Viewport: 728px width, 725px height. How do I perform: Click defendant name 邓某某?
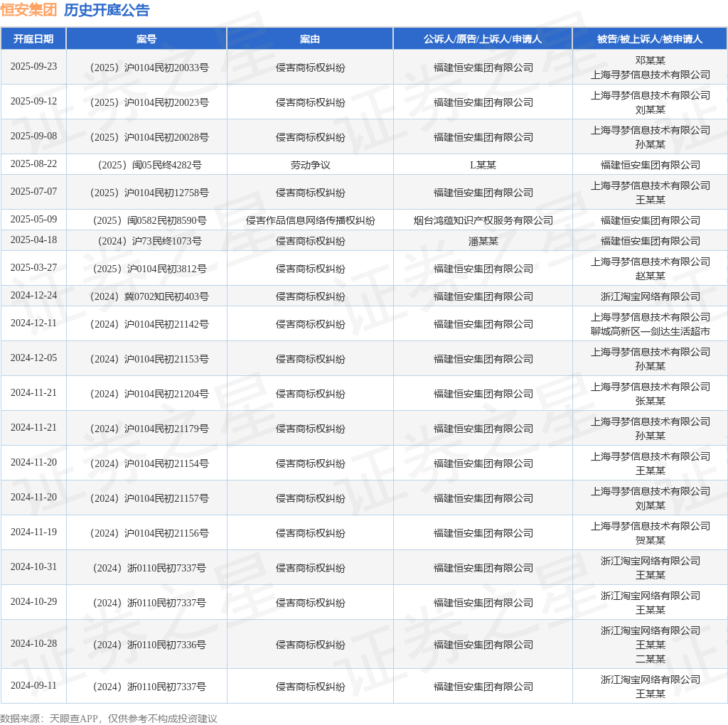[651, 60]
